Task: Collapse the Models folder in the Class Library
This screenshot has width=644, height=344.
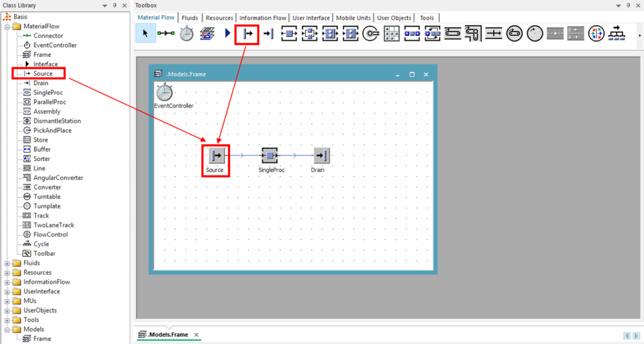Action: pyautogui.click(x=7, y=330)
